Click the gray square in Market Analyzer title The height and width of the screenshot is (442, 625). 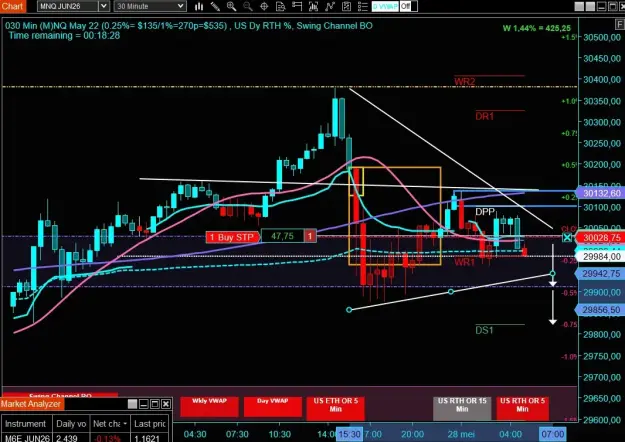click(132, 404)
